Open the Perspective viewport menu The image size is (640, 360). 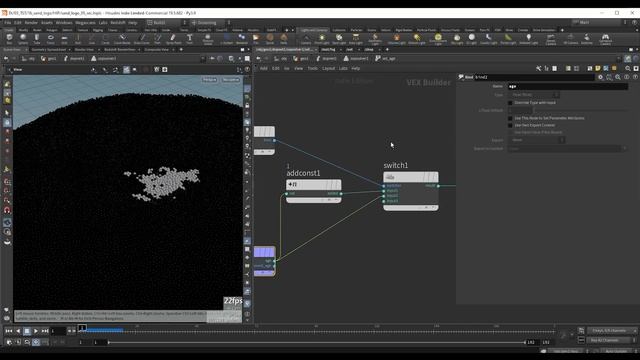210,80
